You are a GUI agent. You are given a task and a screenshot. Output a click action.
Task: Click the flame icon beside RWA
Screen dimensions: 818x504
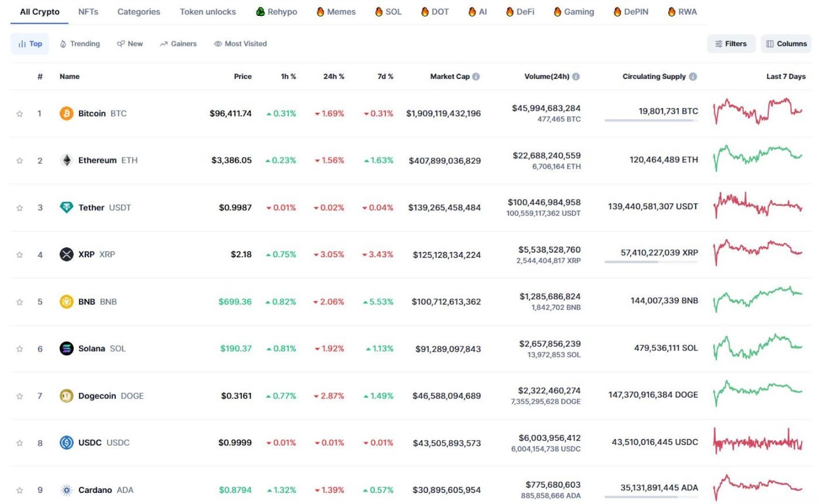[672, 11]
